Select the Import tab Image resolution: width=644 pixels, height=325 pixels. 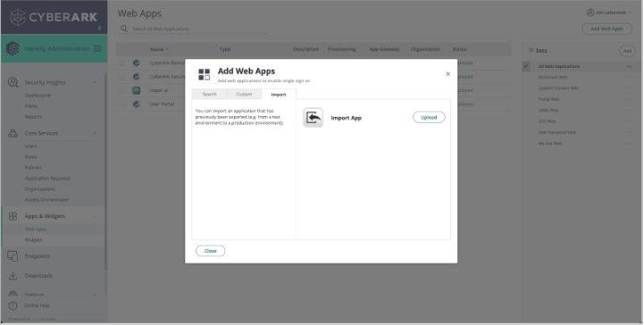(x=279, y=95)
